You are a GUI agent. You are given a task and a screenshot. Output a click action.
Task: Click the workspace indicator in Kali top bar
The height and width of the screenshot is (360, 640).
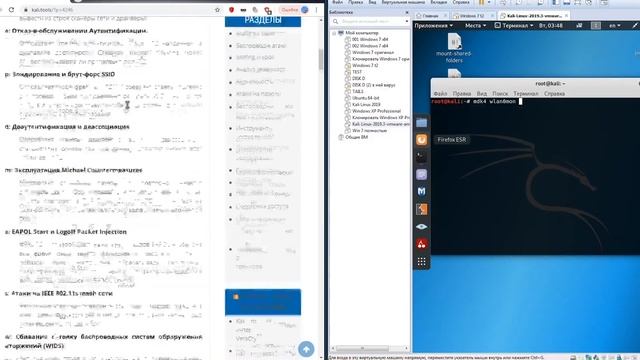click(x=596, y=25)
